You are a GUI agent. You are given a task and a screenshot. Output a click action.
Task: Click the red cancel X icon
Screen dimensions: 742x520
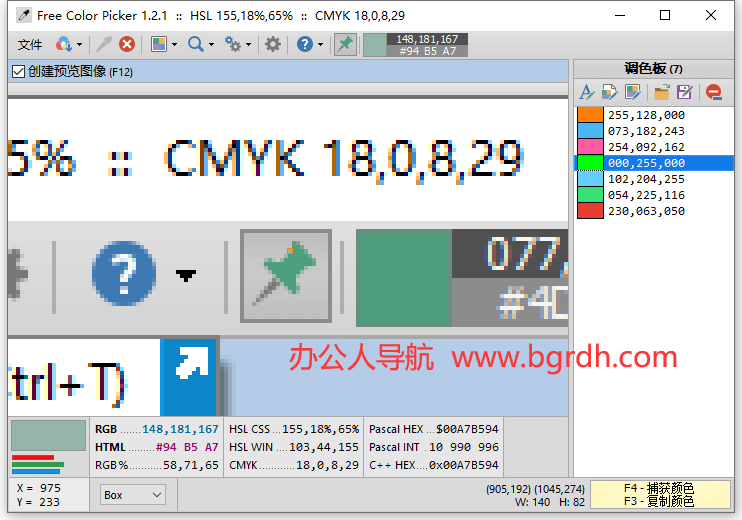pos(127,44)
